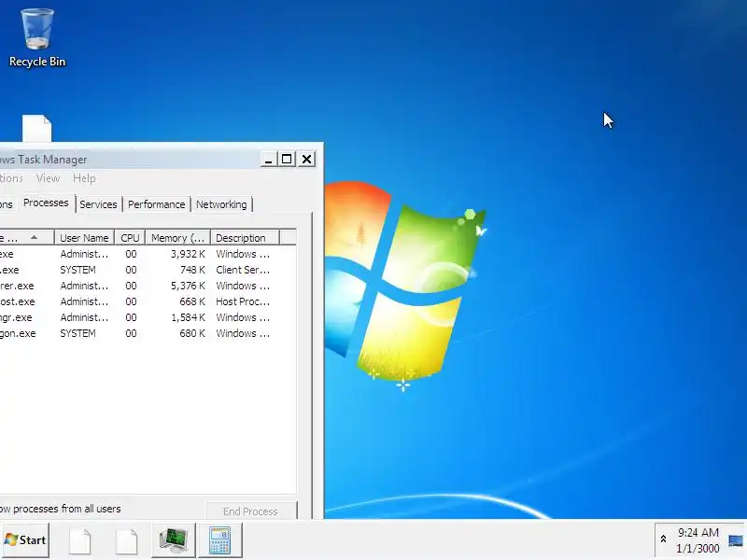Select the 3,932 K memory cell
This screenshot has height=560, width=747.
188,254
